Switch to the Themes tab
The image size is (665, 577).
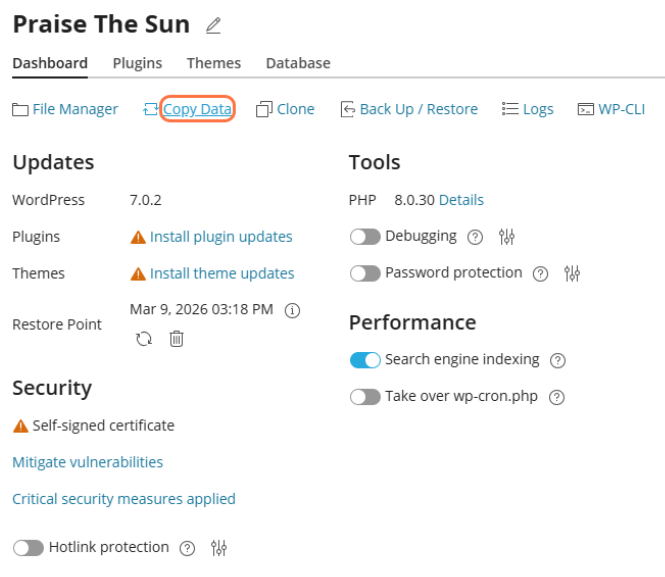coord(214,63)
